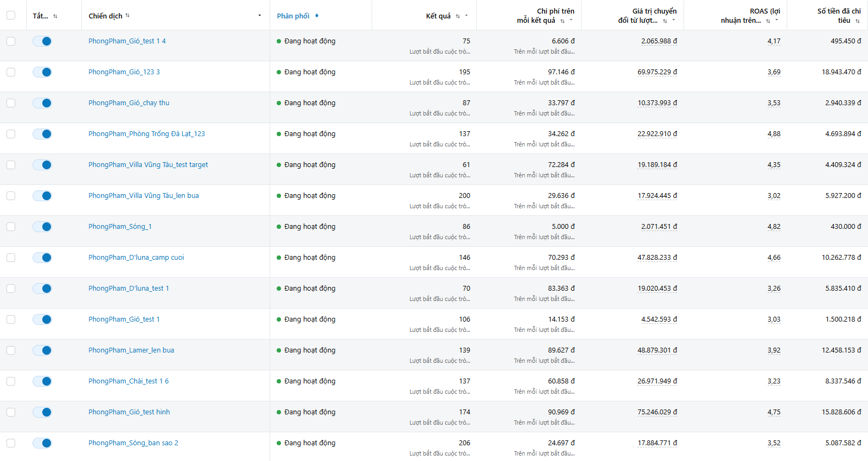Disable the PhongPham_Villa Vũng Tàu_len bua toggle
The image size is (868, 461).
[x=42, y=196]
